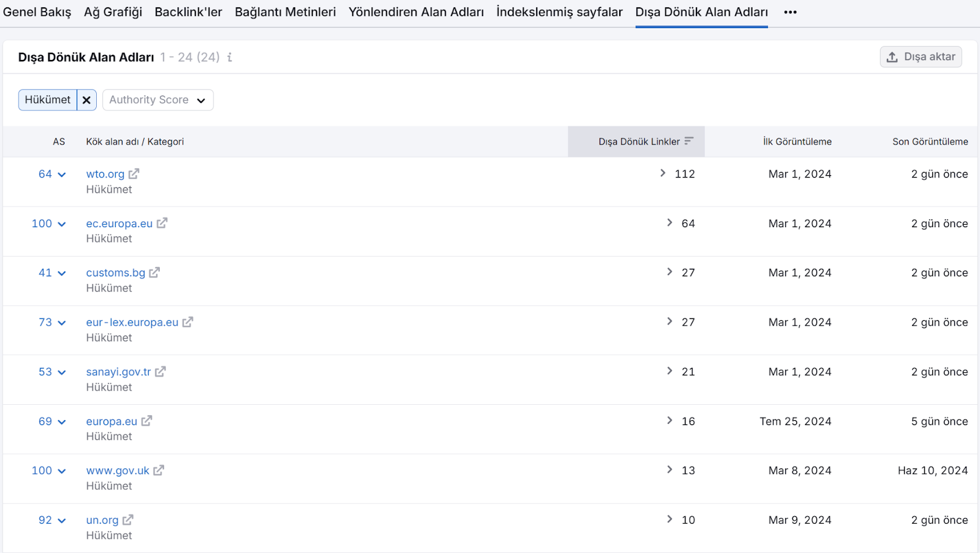
Task: Expand AS 69 chevron for europa.eu
Action: click(x=62, y=422)
